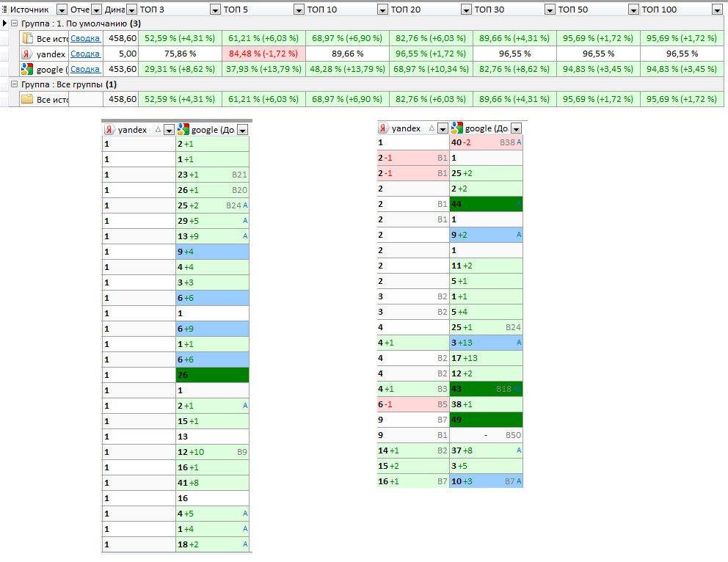Image resolution: width=728 pixels, height=562 pixels.
Task: Click the dark green cell 43 marked B18
Action: click(486, 389)
